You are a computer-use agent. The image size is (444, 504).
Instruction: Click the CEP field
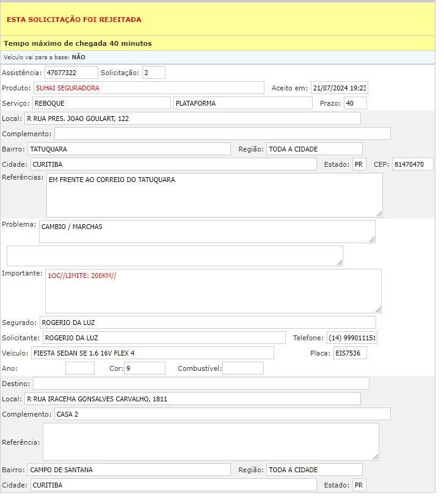coord(412,164)
